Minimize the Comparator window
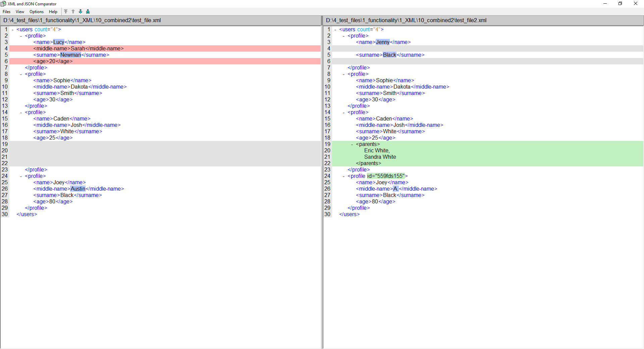 pyautogui.click(x=605, y=4)
